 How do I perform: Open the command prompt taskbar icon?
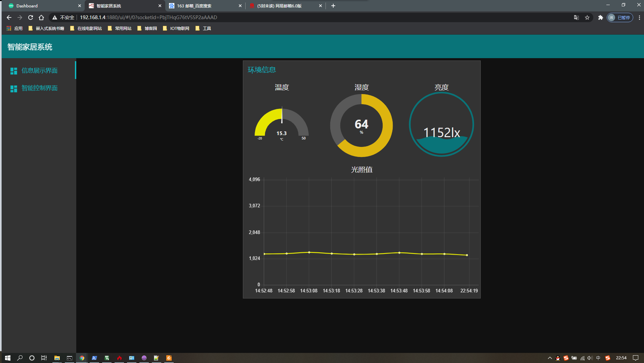coord(70,358)
